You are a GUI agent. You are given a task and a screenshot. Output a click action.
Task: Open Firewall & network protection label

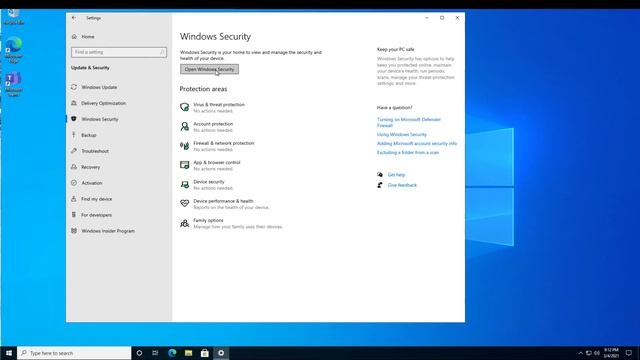coord(224,143)
